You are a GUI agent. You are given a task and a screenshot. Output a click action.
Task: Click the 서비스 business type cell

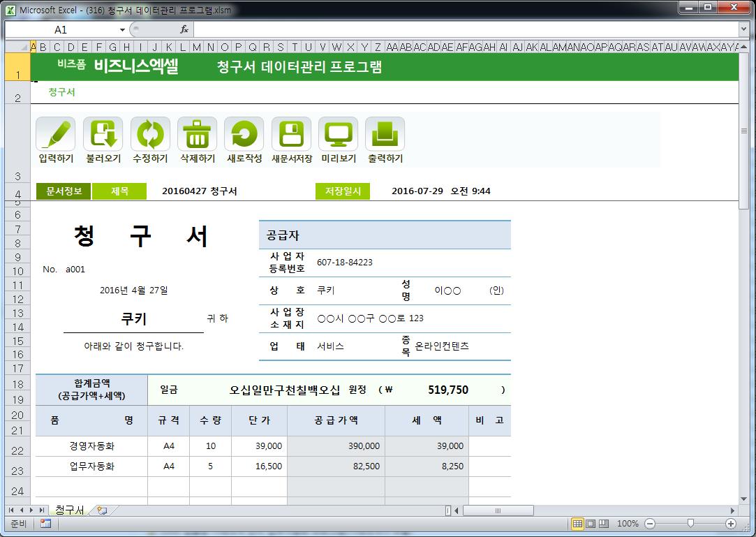[330, 346]
